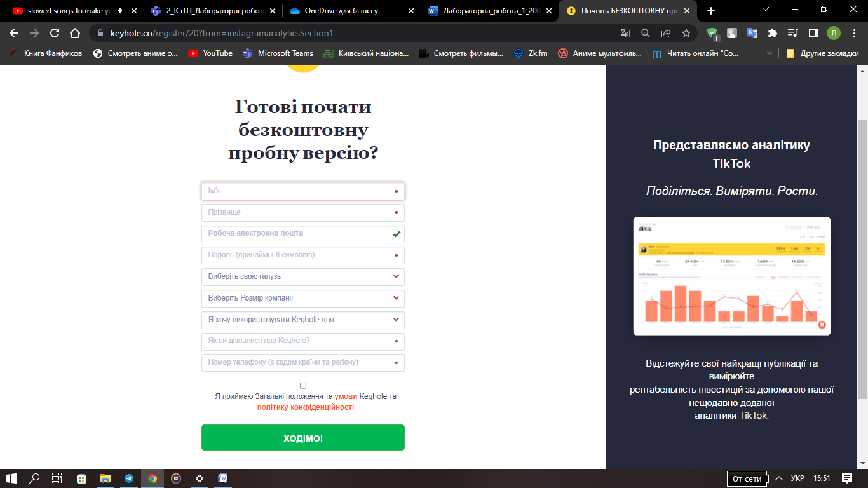Open the 'умови' terms link
The width and height of the screenshot is (868, 488).
(x=346, y=396)
